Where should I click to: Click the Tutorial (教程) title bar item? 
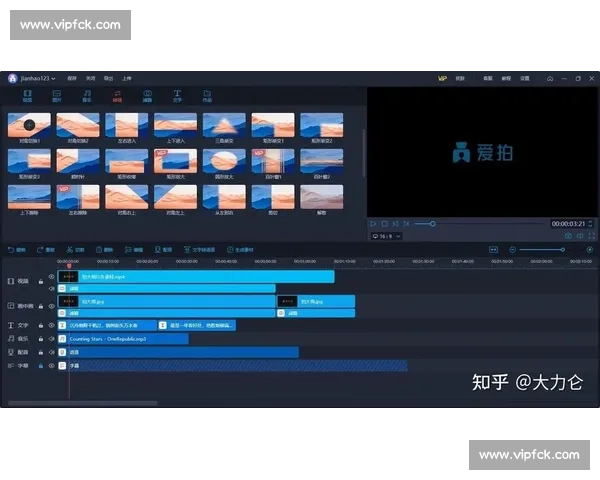pyautogui.click(x=506, y=78)
